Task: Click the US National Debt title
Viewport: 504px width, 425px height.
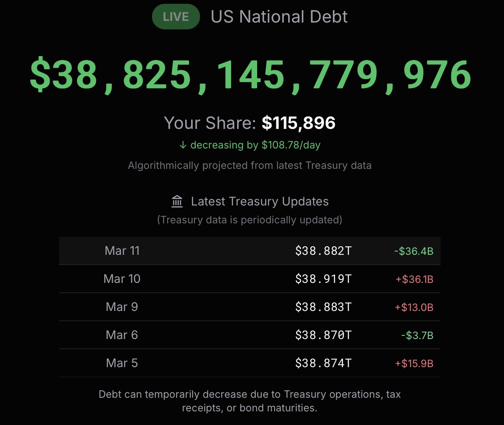Action: click(279, 17)
